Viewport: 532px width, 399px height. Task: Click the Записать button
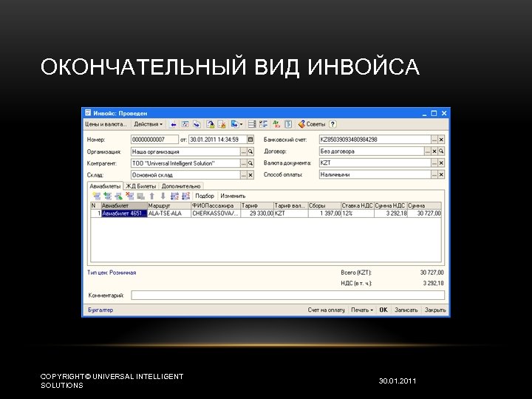[x=406, y=310]
